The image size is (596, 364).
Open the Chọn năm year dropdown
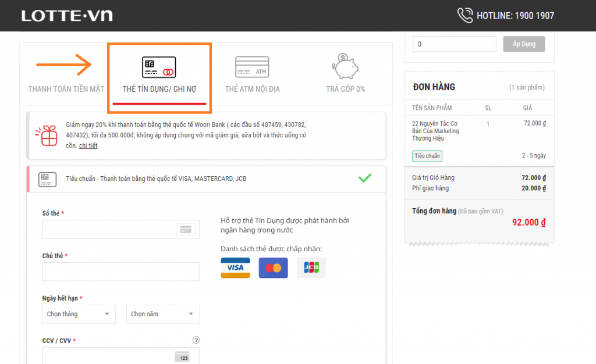pos(162,314)
